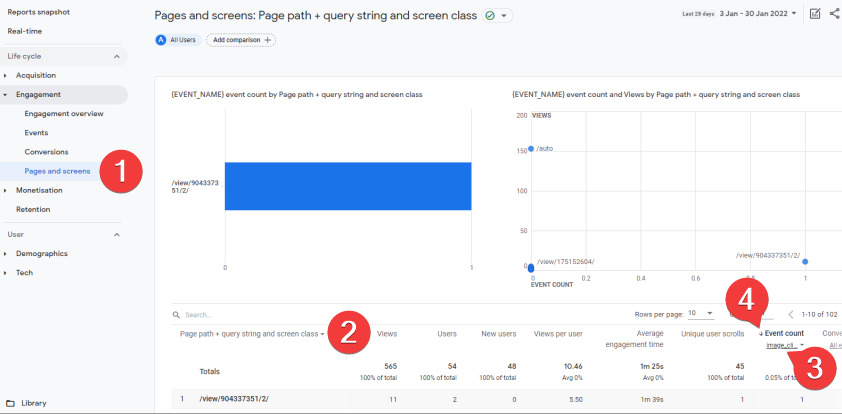Click the Event count sort arrow header
842x414 pixels.
tap(781, 333)
